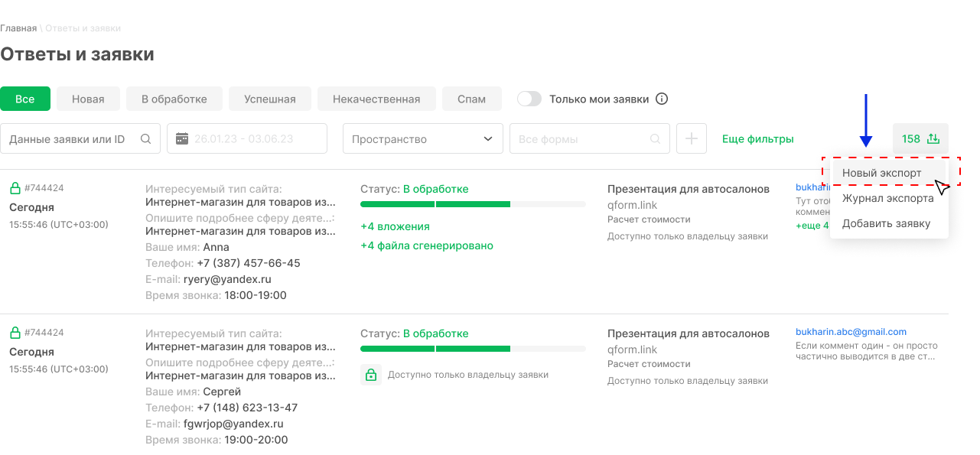This screenshot has height=455, width=980.
Task: Switch to the В обработке tab
Action: 174,99
